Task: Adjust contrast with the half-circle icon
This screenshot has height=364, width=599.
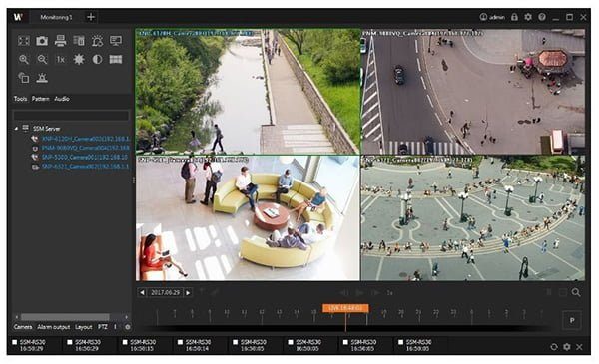Action: tap(97, 59)
